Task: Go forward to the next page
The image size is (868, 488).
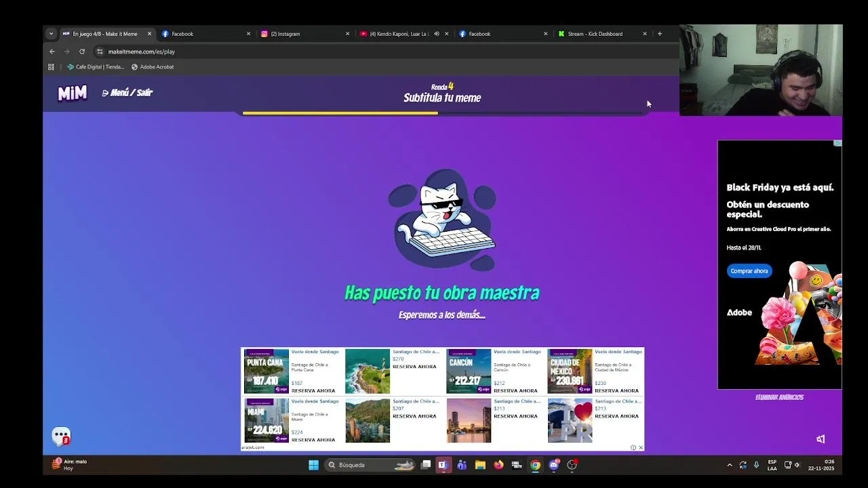Action: (x=67, y=52)
